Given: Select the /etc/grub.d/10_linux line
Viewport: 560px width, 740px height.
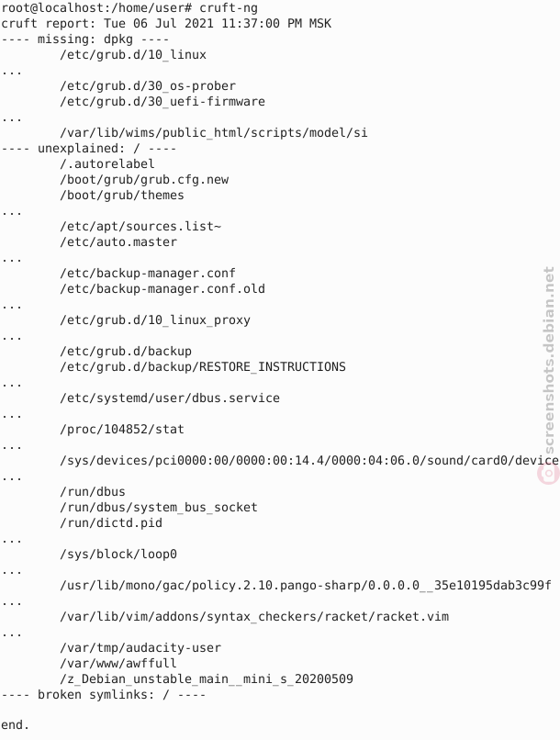Looking at the screenshot, I should 133,55.
